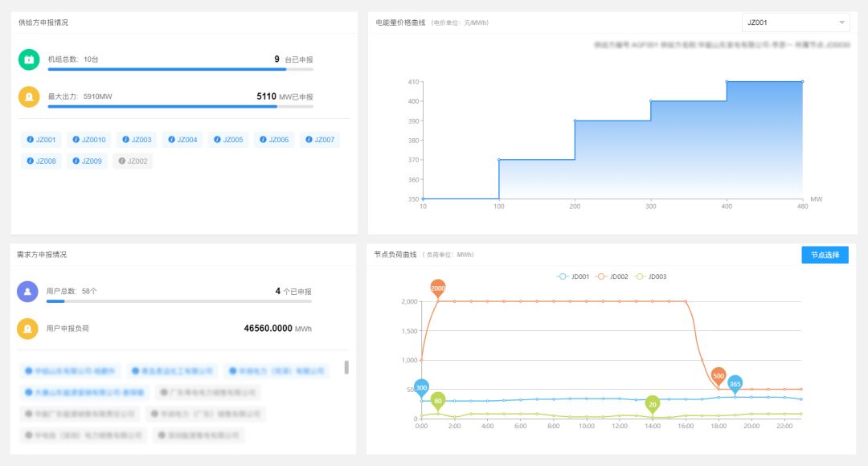
Task: Click the scrollbar in the demand-side user list
Action: point(346,367)
